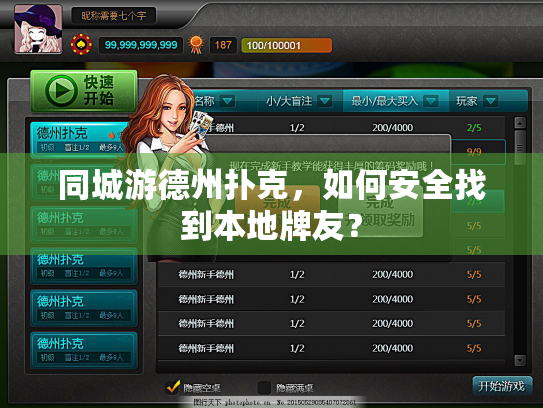The image size is (543, 408).
Task: Enable the 隐藏满桌 checkbox
Action: 265,388
